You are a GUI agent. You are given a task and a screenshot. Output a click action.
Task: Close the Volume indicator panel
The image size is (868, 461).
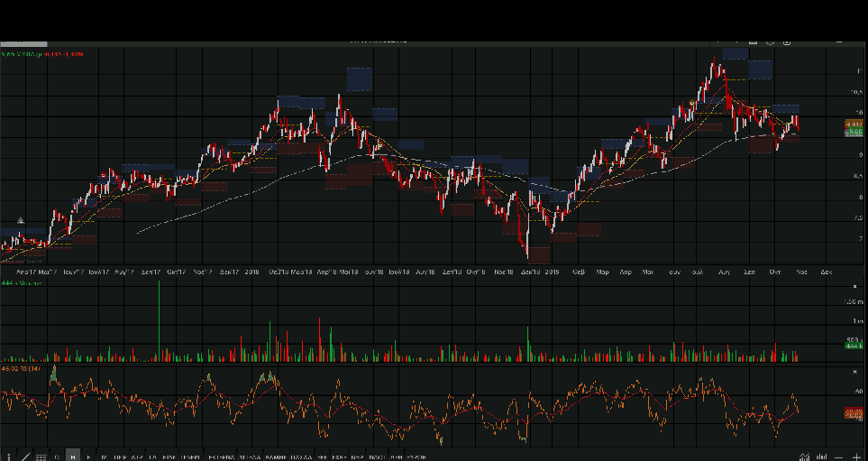click(854, 284)
